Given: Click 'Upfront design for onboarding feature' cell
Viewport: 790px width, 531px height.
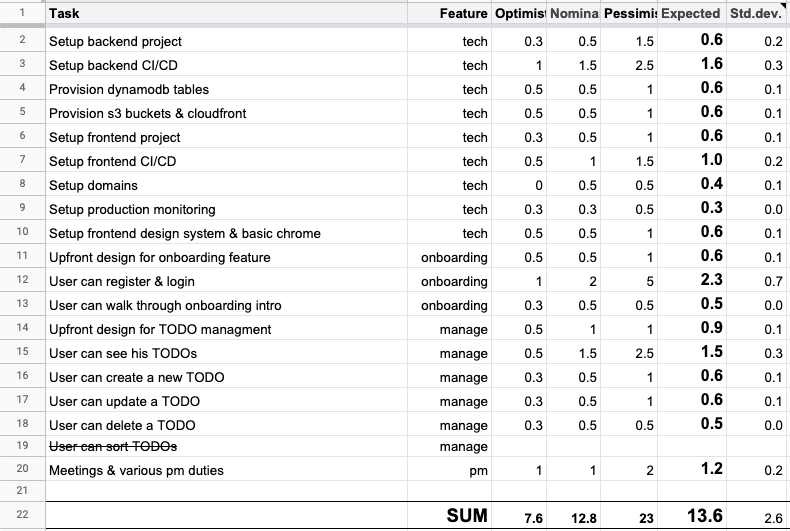Looking at the screenshot, I should coord(226,256).
